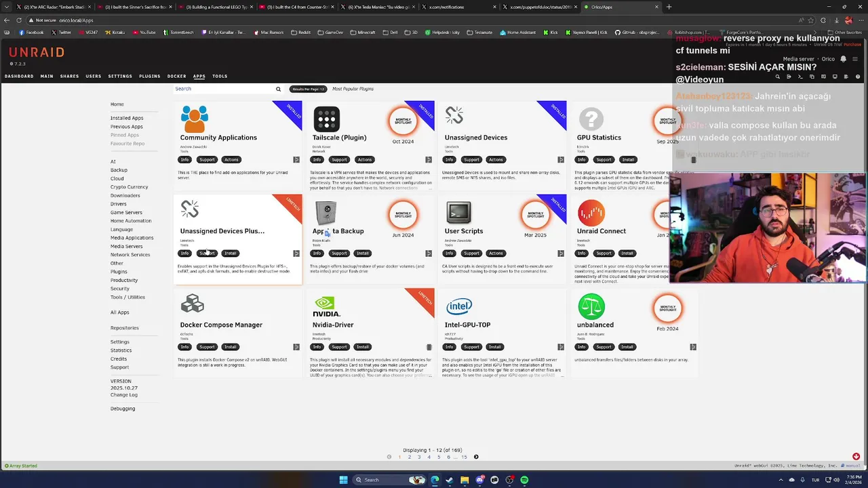Viewport: 868px width, 488px height.
Task: Open the unbalanced scales icon
Action: [591, 306]
